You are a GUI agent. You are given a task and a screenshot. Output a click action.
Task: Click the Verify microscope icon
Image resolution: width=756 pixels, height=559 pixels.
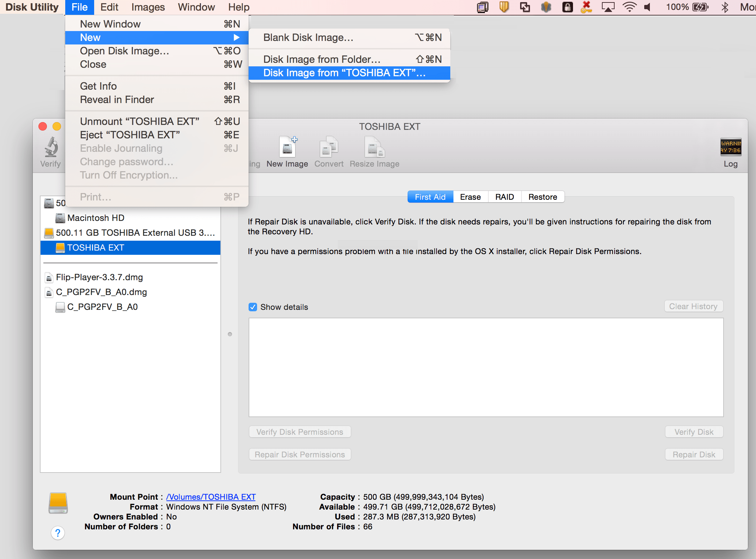(51, 148)
